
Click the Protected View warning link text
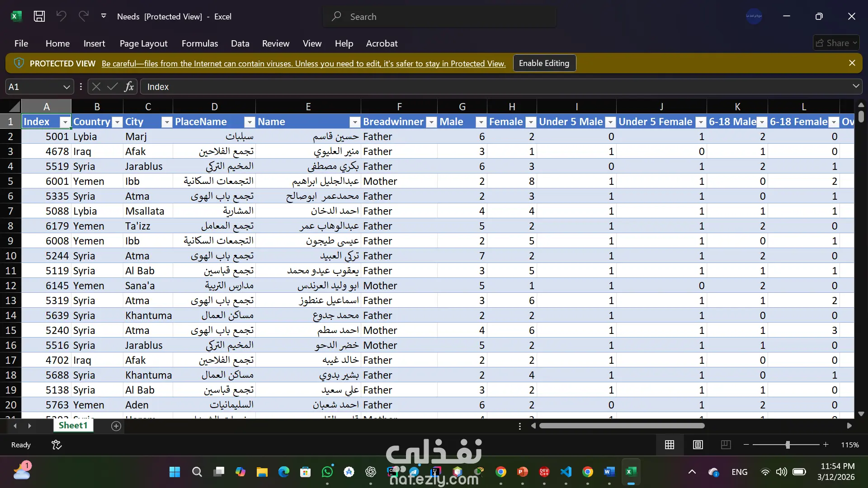(303, 64)
